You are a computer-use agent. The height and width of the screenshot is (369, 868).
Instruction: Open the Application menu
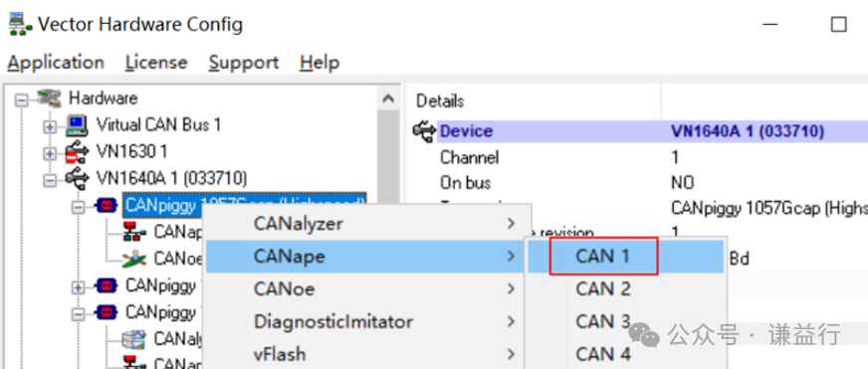(x=56, y=63)
